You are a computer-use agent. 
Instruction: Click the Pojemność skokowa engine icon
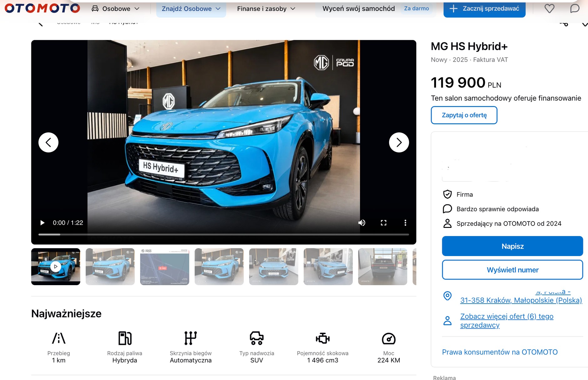(x=323, y=338)
